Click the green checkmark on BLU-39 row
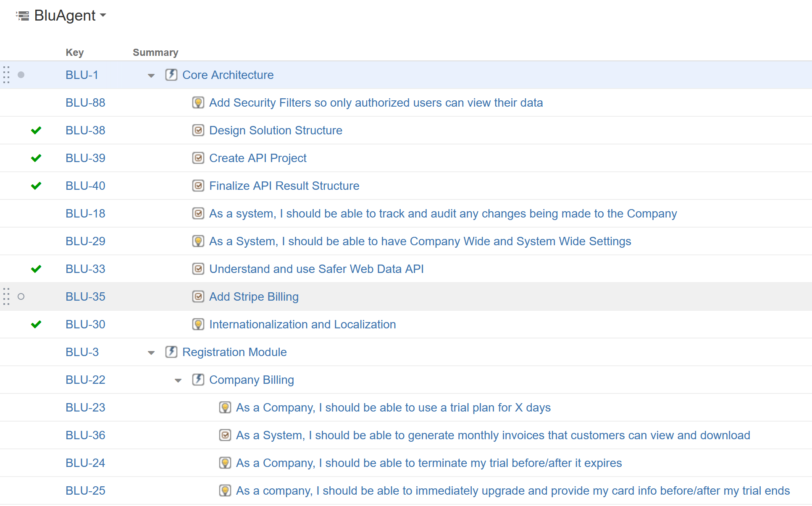The height and width of the screenshot is (506, 812). tap(36, 158)
